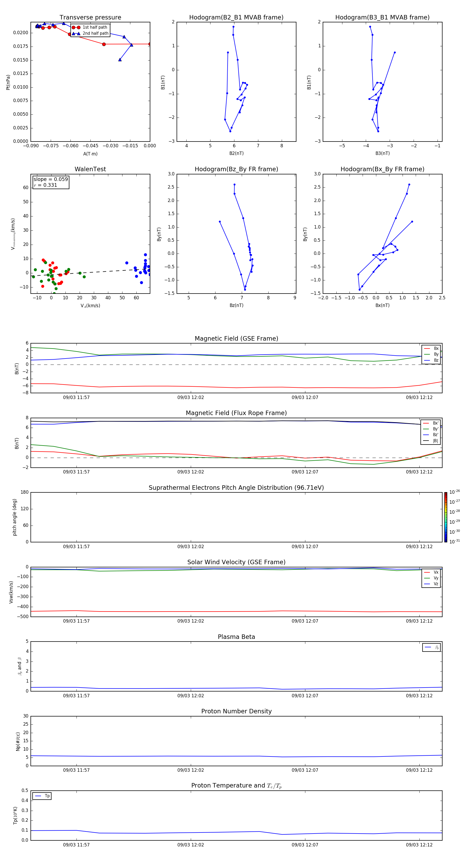The image size is (473, 868).
Task: Click the 'Vy' legend entry in velocity plot
Action: 431,578
